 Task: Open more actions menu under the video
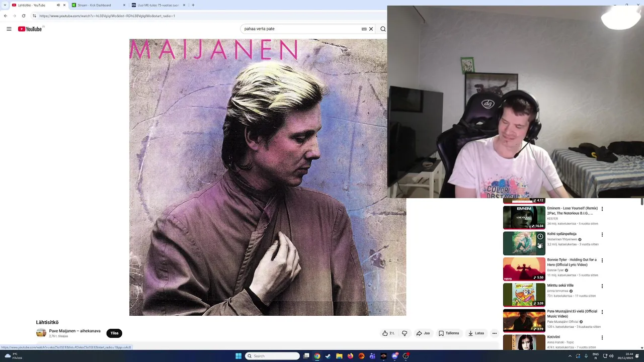pos(495,333)
